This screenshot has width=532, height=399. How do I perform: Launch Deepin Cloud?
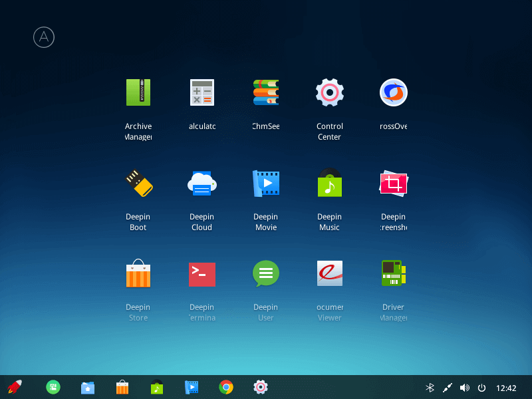click(x=201, y=183)
